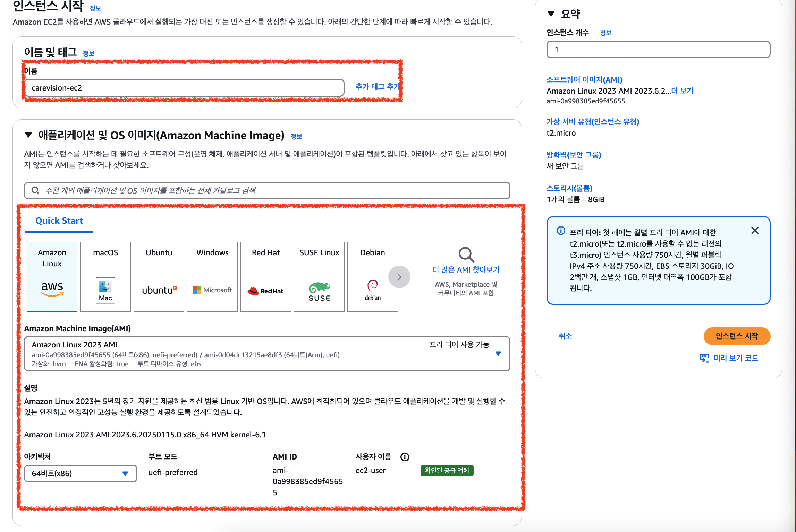
Task: Focus the AMI catalog search box
Action: [x=267, y=191]
